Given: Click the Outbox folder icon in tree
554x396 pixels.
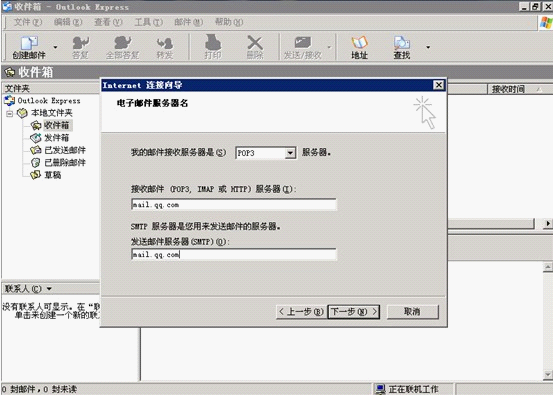Looking at the screenshot, I should pyautogui.click(x=36, y=138).
